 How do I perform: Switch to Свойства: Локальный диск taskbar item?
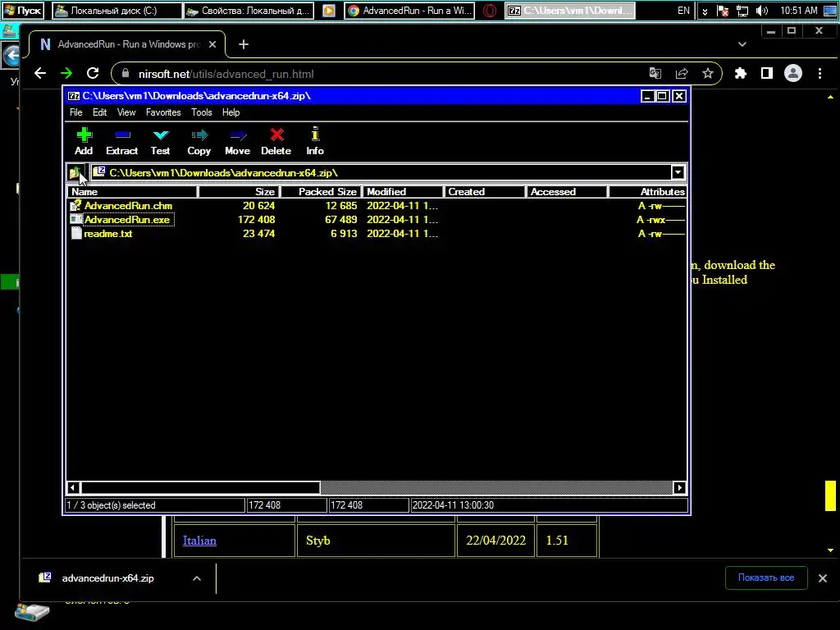point(249,10)
